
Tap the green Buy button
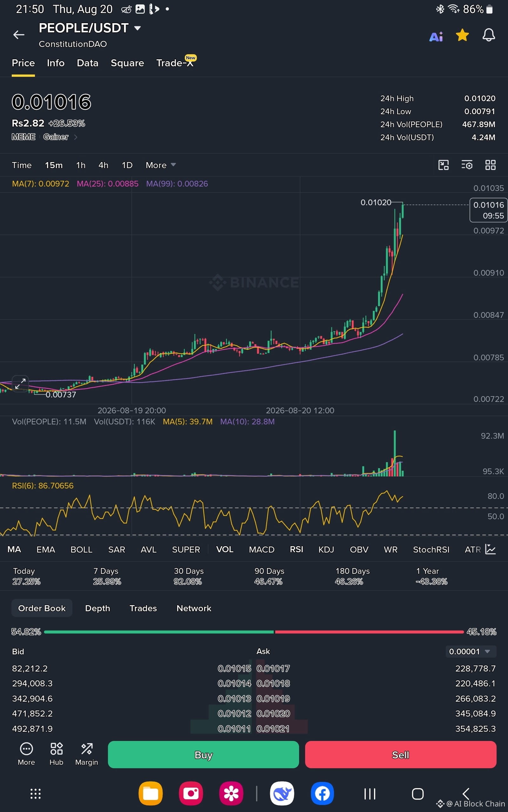(x=203, y=755)
